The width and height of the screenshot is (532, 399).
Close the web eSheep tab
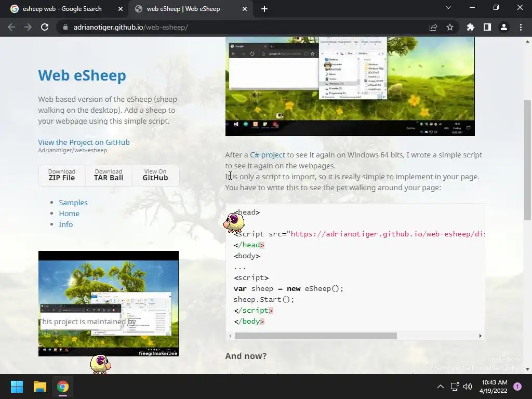245,9
